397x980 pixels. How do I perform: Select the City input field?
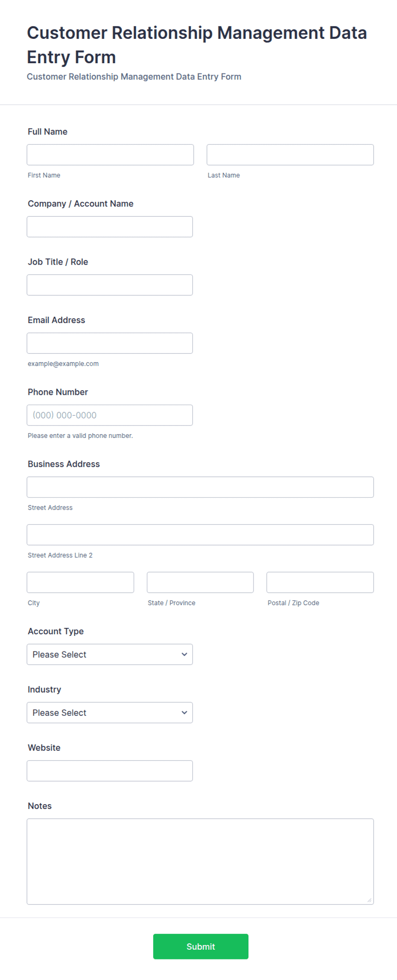[80, 582]
